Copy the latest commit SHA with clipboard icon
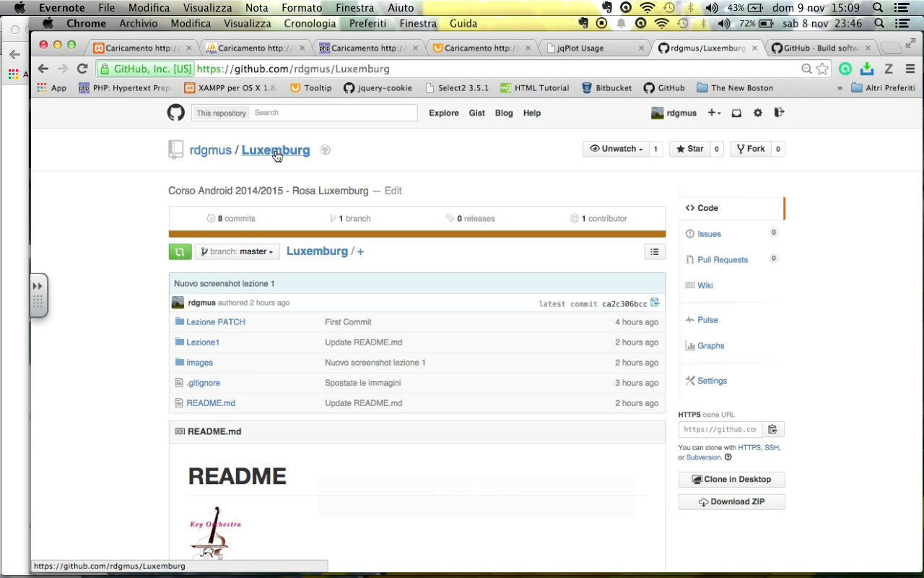924x578 pixels. click(x=655, y=303)
